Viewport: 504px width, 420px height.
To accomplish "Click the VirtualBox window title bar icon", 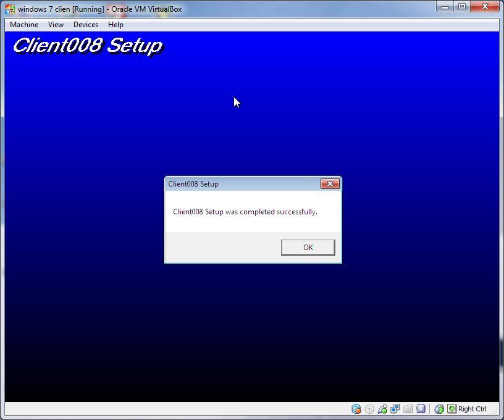I will pyautogui.click(x=10, y=9).
